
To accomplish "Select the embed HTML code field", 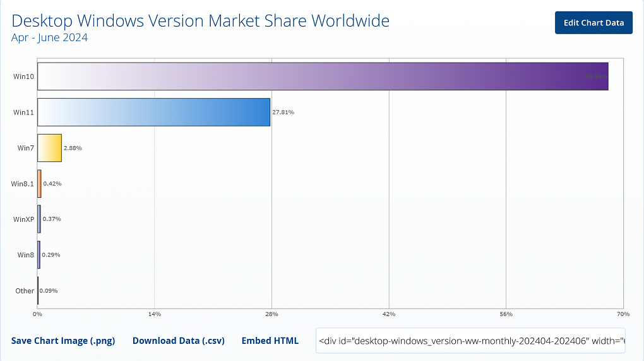I will [x=470, y=340].
